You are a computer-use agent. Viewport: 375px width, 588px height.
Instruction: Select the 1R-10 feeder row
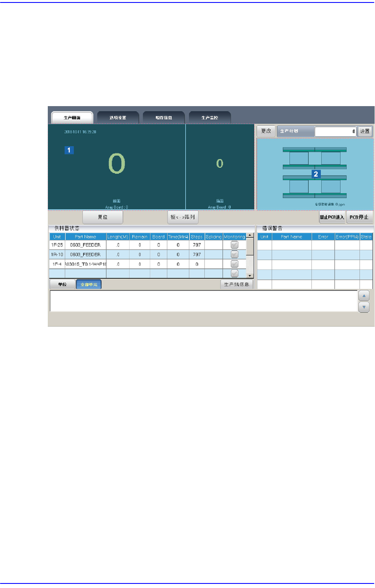click(148, 254)
